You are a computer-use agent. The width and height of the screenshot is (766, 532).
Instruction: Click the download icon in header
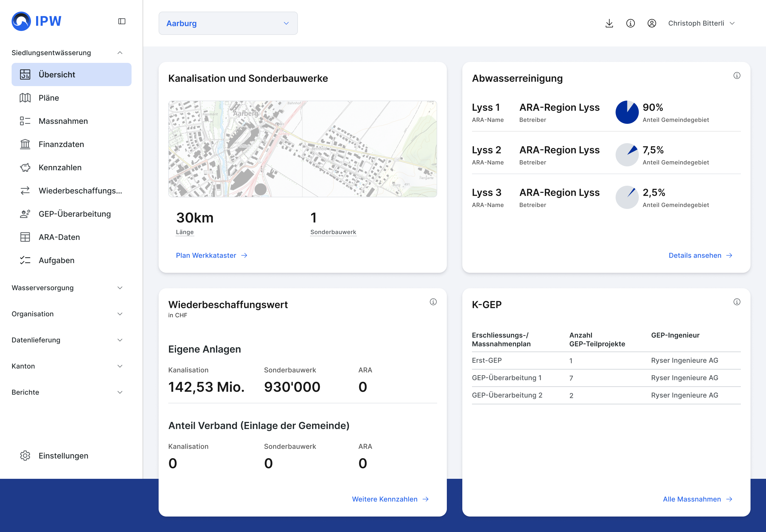(609, 23)
